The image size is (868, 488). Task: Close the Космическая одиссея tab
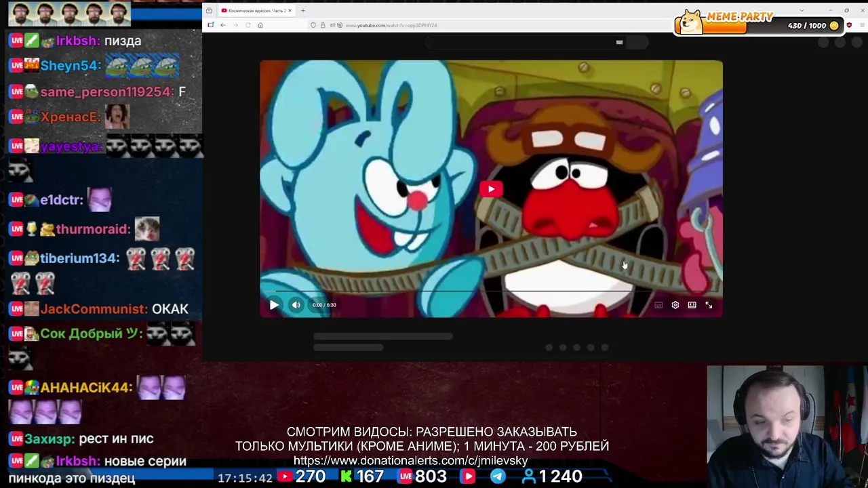pyautogui.click(x=290, y=11)
